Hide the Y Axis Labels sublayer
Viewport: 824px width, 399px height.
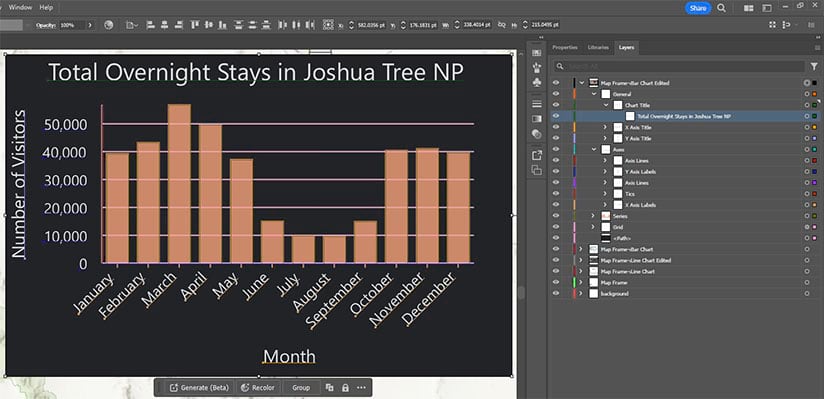point(556,172)
